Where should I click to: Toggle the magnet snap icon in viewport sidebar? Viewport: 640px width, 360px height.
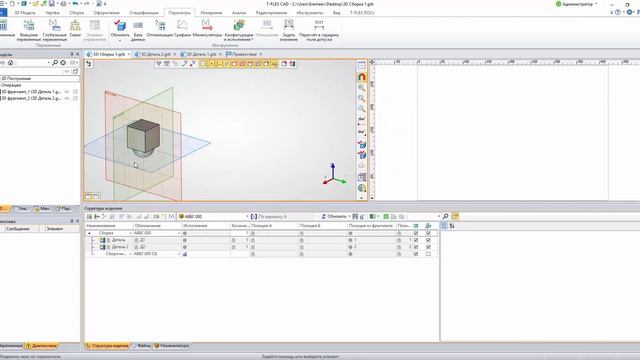[362, 77]
